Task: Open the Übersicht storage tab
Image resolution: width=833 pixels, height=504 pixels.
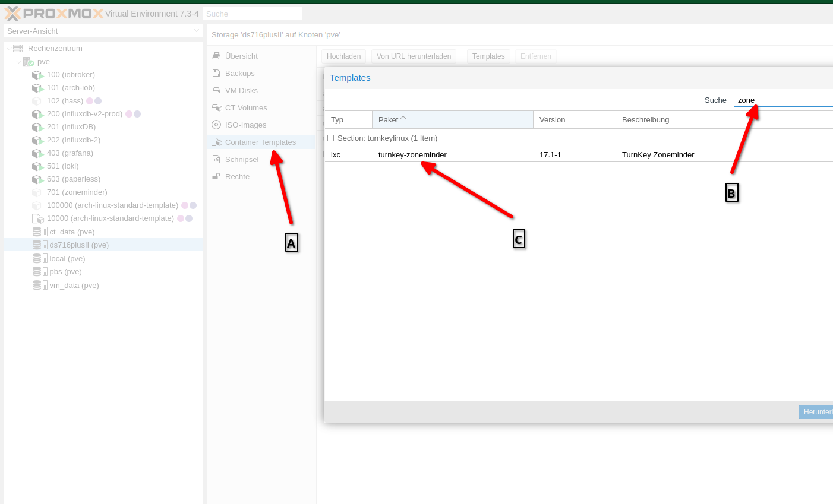Action: 261,56
